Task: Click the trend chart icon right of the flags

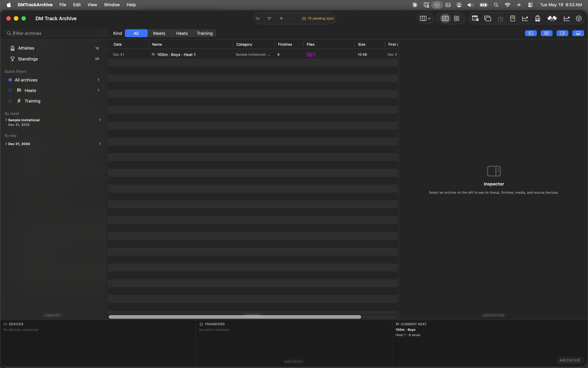Action: pyautogui.click(x=567, y=19)
